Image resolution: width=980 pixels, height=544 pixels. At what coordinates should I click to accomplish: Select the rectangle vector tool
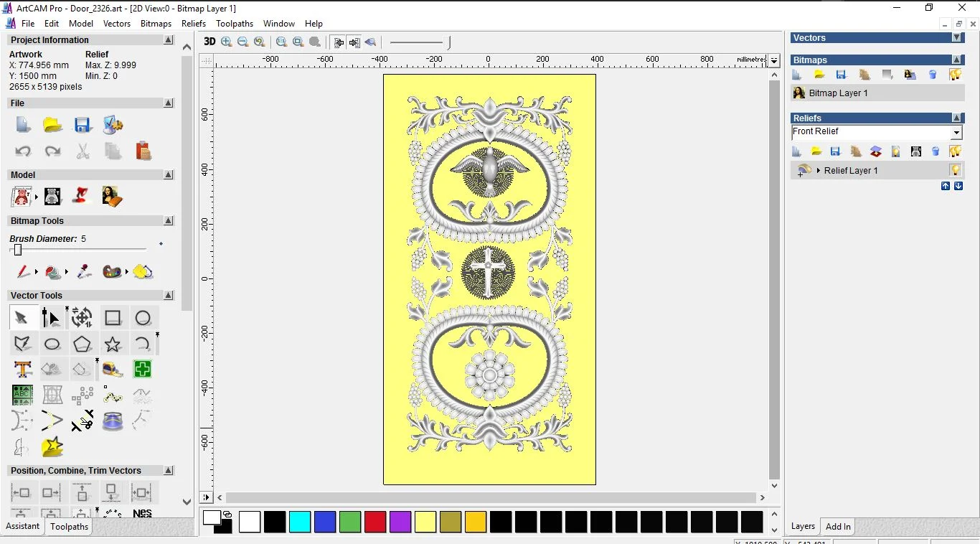point(113,318)
